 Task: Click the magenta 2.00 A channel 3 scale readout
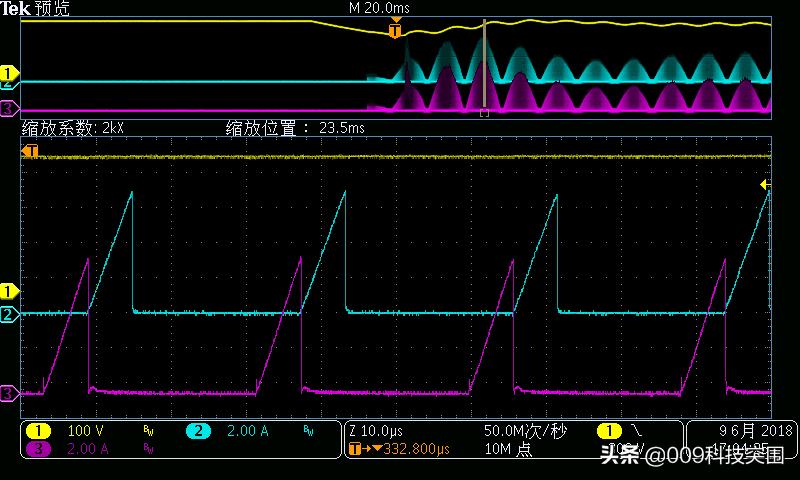coord(88,449)
